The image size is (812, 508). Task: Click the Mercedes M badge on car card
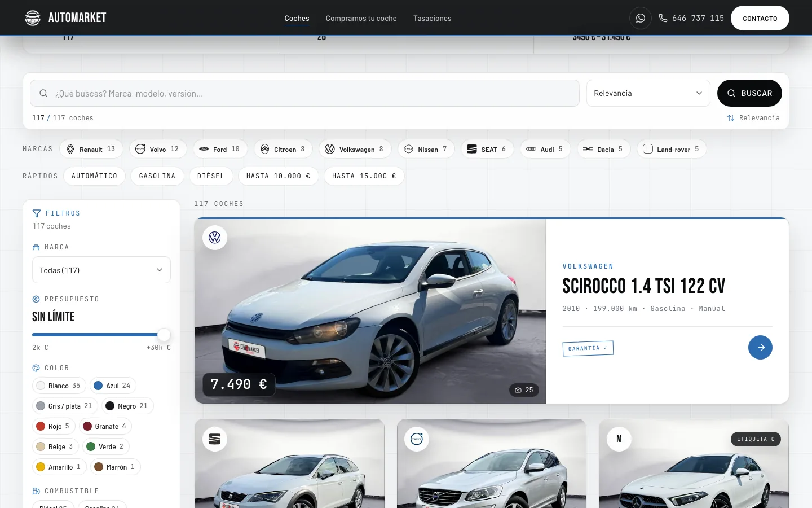pyautogui.click(x=619, y=439)
